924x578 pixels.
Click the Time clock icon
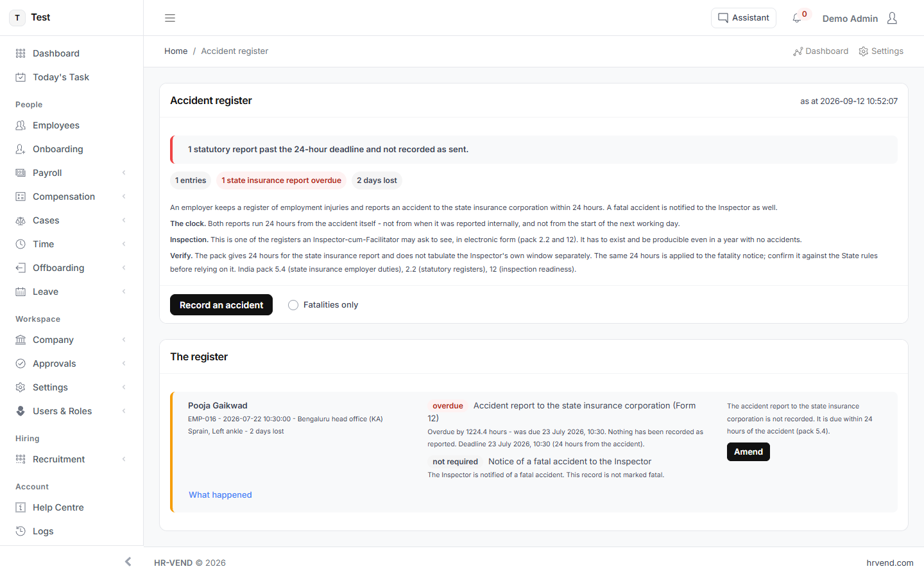pyautogui.click(x=21, y=244)
